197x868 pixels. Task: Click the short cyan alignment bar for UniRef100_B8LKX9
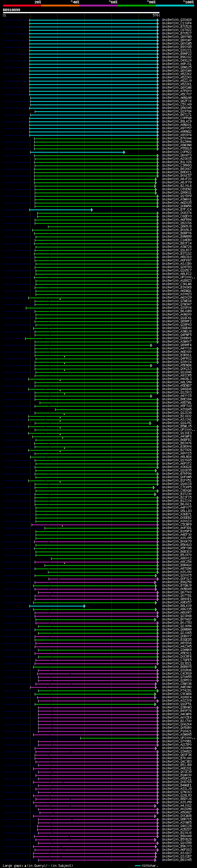click(x=57, y=606)
